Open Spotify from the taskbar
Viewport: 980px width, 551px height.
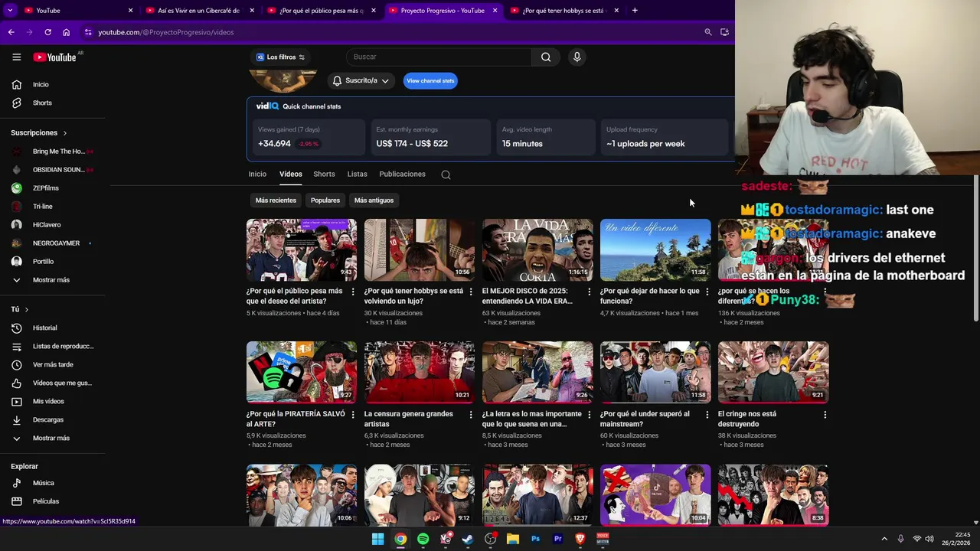pyautogui.click(x=423, y=539)
